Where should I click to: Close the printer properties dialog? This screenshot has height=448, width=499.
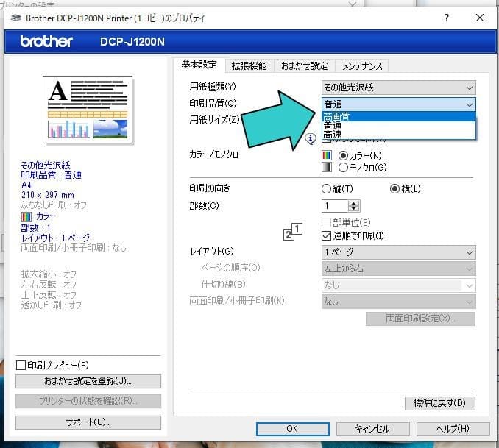480,18
